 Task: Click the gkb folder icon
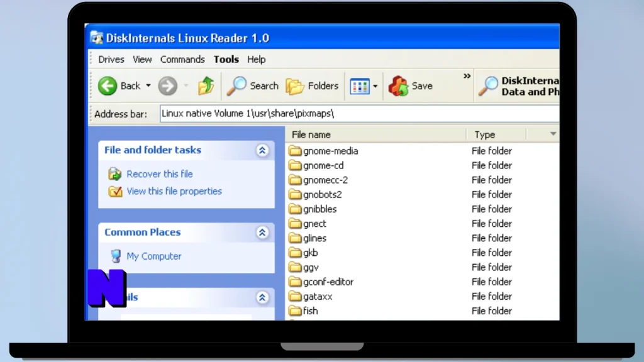pyautogui.click(x=295, y=253)
